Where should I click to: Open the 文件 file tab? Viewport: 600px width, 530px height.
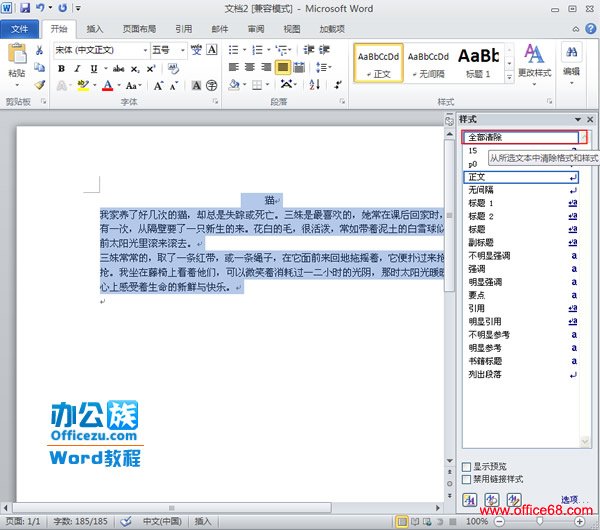[20, 30]
